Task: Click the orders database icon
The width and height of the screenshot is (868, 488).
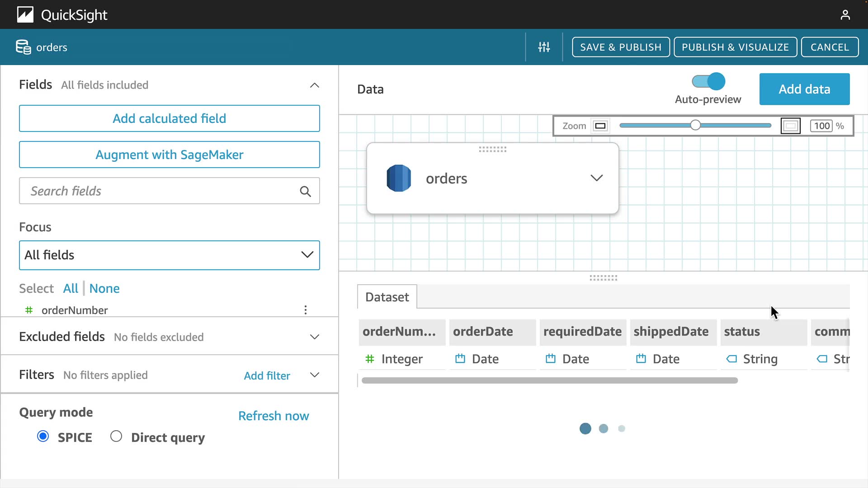Action: click(399, 178)
